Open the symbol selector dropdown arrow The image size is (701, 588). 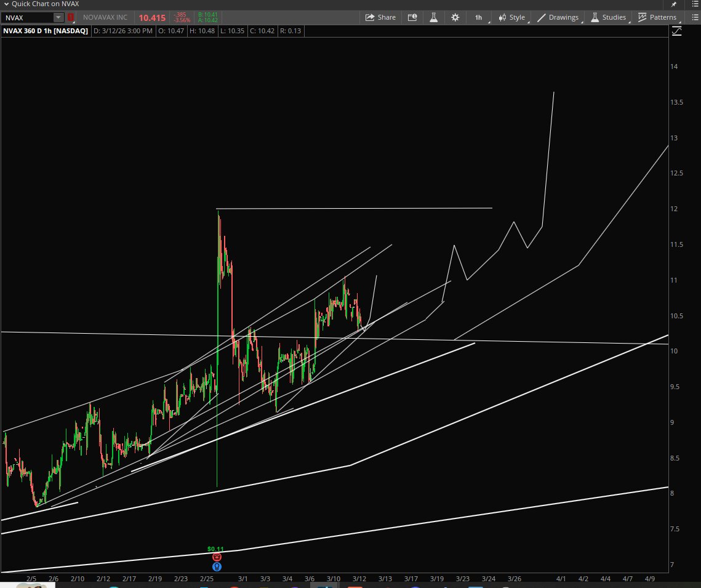(58, 17)
